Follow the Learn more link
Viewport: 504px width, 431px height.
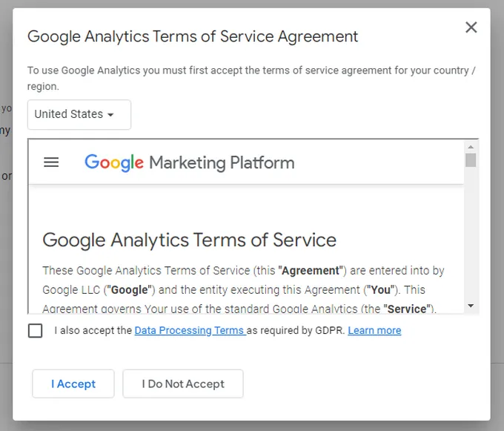[374, 331]
